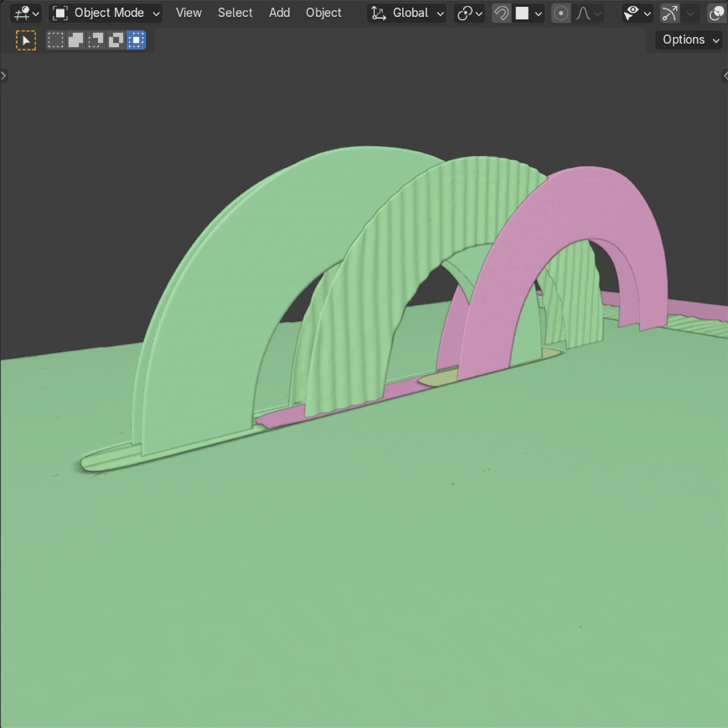Toggle snapping magnet icon
The image size is (728, 728).
501,13
